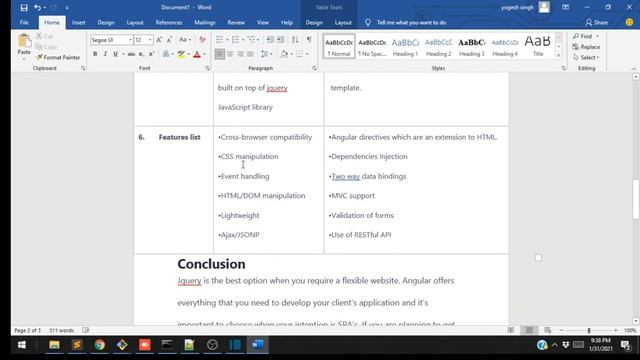Image resolution: width=640 pixels, height=360 pixels.
Task: Decrease paragraph indent
Action: coord(270,40)
